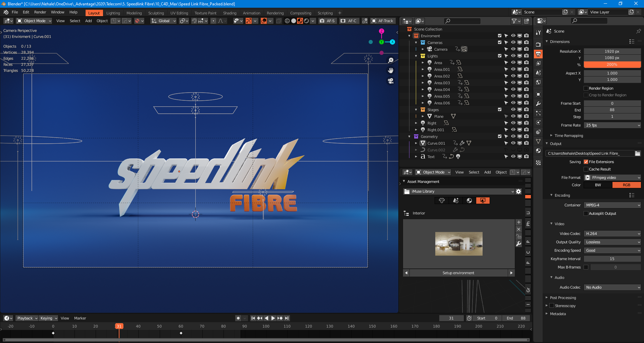Image resolution: width=644 pixels, height=343 pixels.
Task: Toggle visibility eye for Area.003 light
Action: click(513, 83)
